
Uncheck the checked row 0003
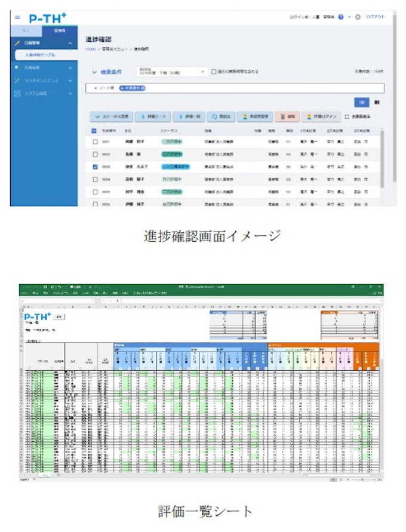pyautogui.click(x=95, y=167)
